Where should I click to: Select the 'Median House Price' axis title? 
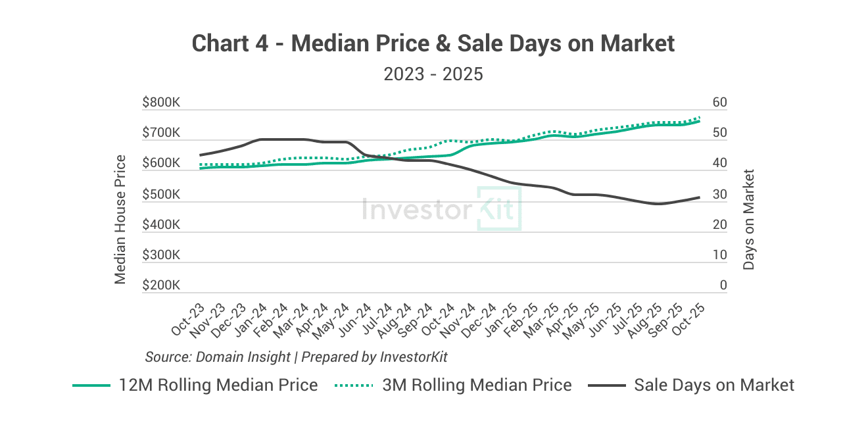120,219
